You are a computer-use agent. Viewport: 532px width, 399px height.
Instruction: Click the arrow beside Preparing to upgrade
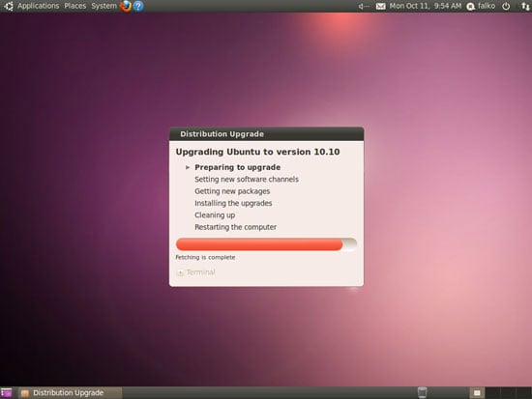[x=188, y=167]
